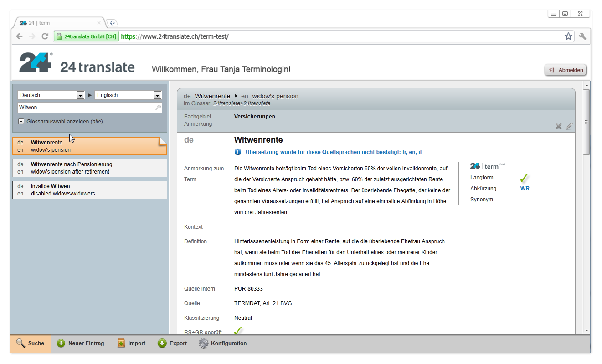602x364 pixels.
Task: Click the green SSL padlock badge
Action: click(86, 36)
